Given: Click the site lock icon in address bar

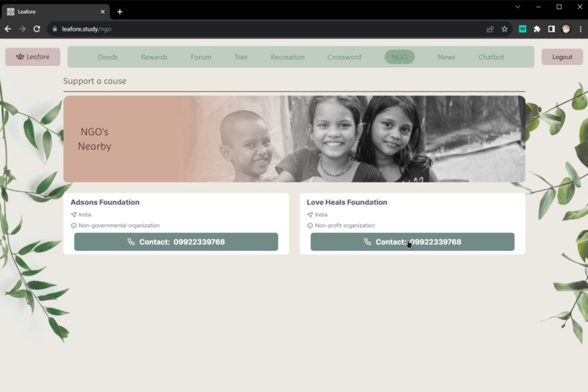Looking at the screenshot, I should pos(55,29).
